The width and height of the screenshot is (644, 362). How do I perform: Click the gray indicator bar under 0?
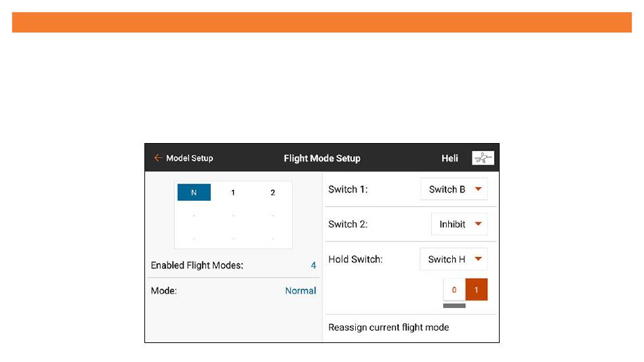click(x=454, y=306)
